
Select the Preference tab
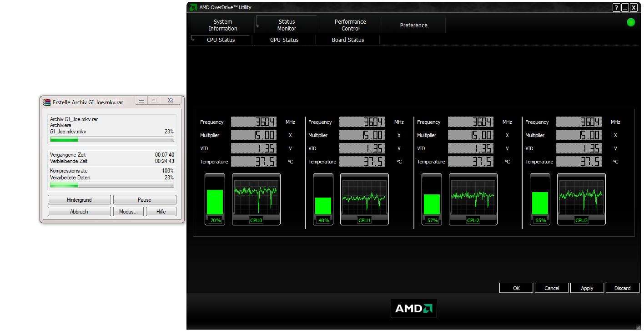413,25
